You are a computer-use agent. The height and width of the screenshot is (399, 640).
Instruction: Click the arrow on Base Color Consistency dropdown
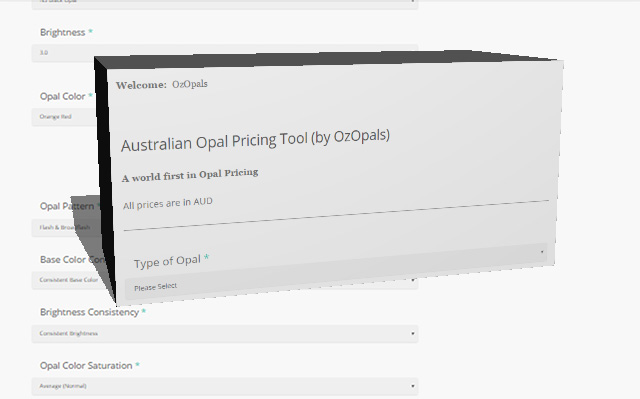[x=413, y=280]
